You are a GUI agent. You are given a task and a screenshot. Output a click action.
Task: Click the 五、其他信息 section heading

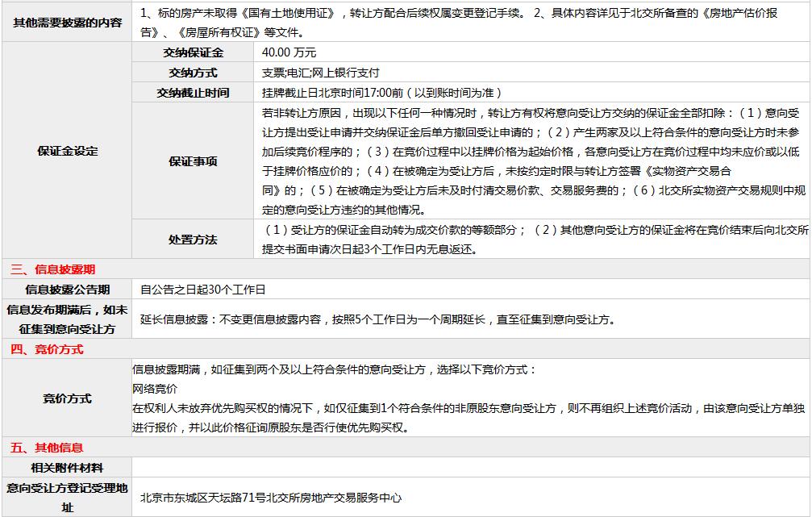[x=47, y=448]
